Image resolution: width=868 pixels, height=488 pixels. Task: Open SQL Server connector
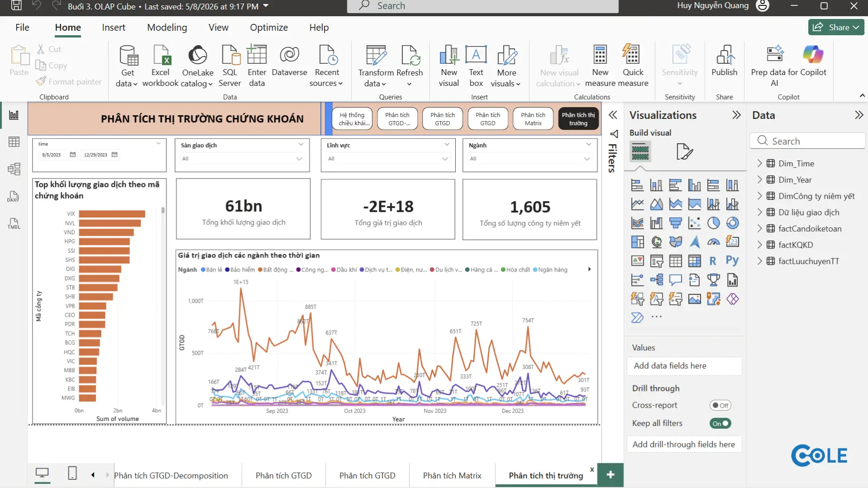(230, 66)
